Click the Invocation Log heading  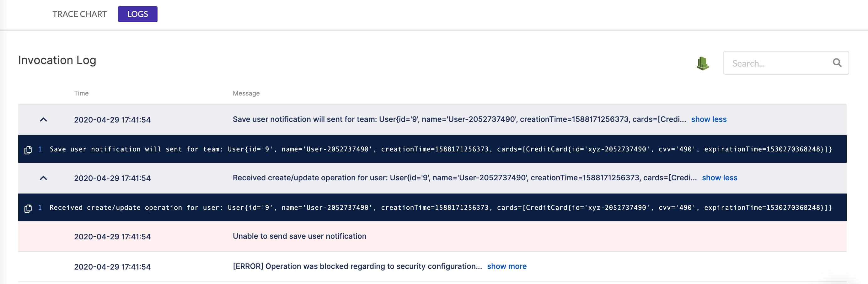[57, 60]
